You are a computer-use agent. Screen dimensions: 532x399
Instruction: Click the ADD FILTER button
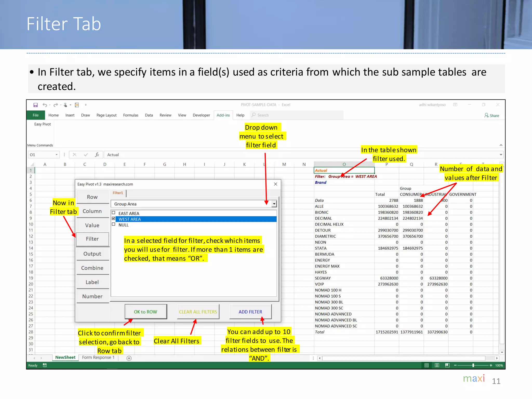coord(250,312)
